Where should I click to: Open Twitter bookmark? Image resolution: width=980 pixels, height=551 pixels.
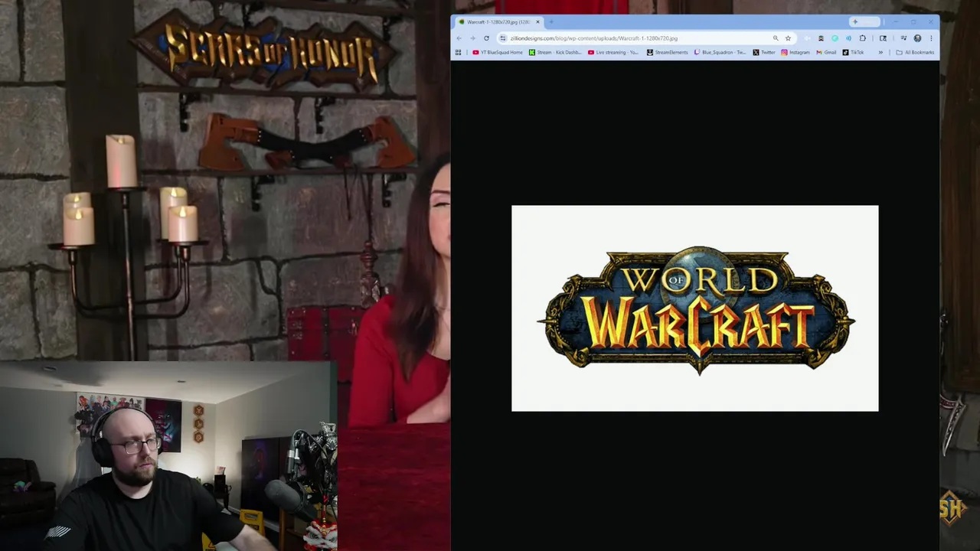(764, 52)
